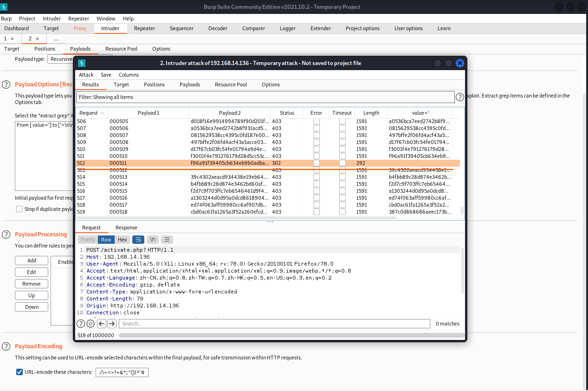Click help icon beside results filter bar

tap(460, 97)
